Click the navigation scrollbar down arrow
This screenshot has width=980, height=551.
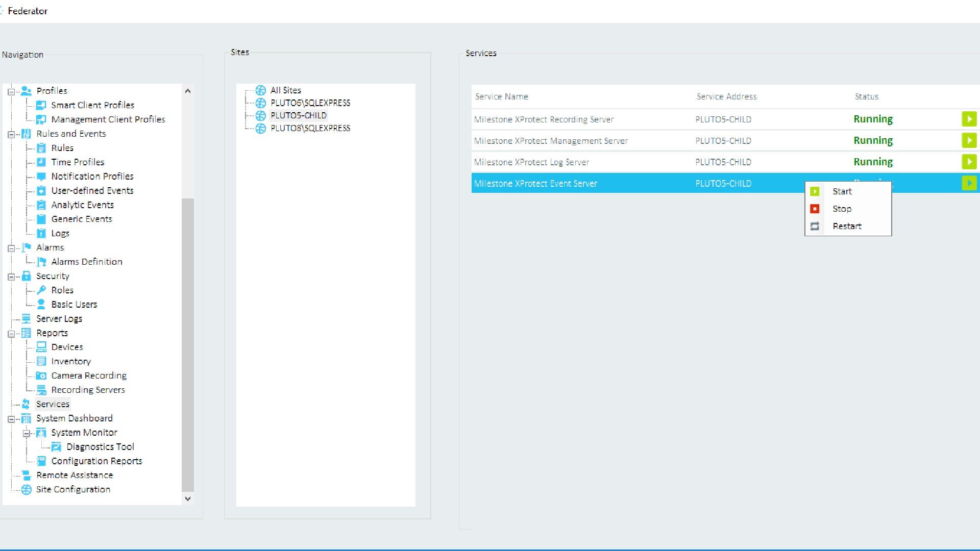coord(188,498)
